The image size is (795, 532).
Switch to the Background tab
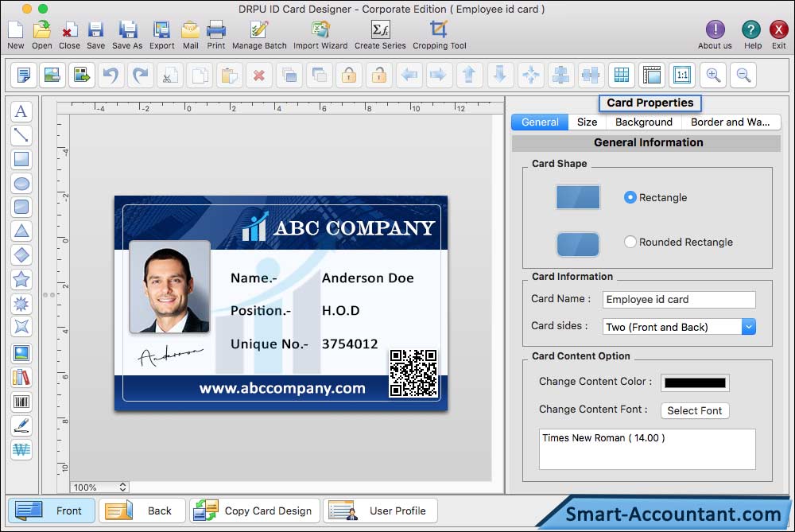(x=643, y=122)
